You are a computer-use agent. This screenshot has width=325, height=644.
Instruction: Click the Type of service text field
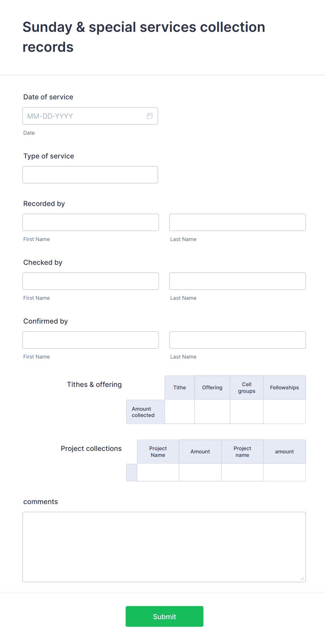(90, 175)
